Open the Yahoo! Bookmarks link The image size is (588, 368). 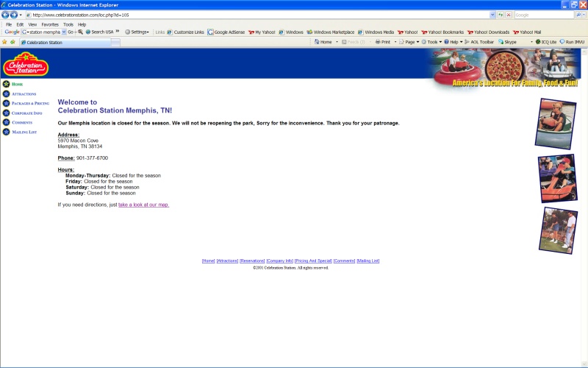click(x=442, y=32)
